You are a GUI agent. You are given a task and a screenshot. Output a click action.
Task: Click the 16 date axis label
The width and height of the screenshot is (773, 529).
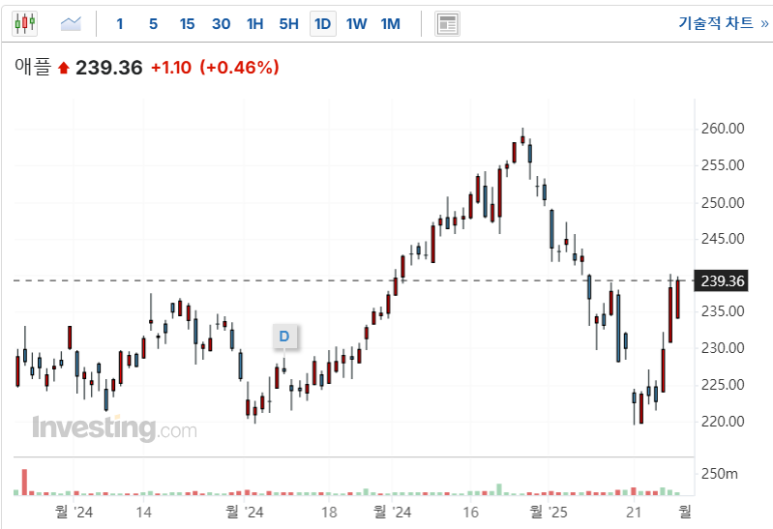(x=470, y=512)
